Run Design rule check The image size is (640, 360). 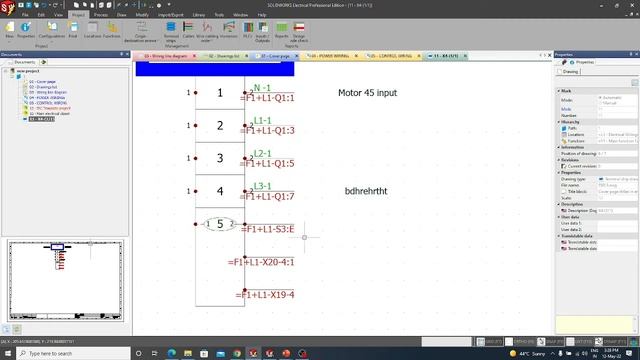pos(299,32)
